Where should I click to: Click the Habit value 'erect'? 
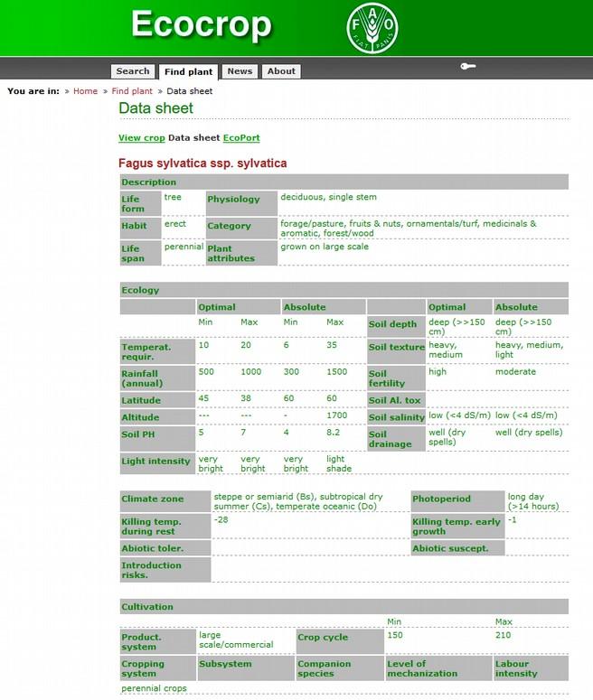click(174, 224)
